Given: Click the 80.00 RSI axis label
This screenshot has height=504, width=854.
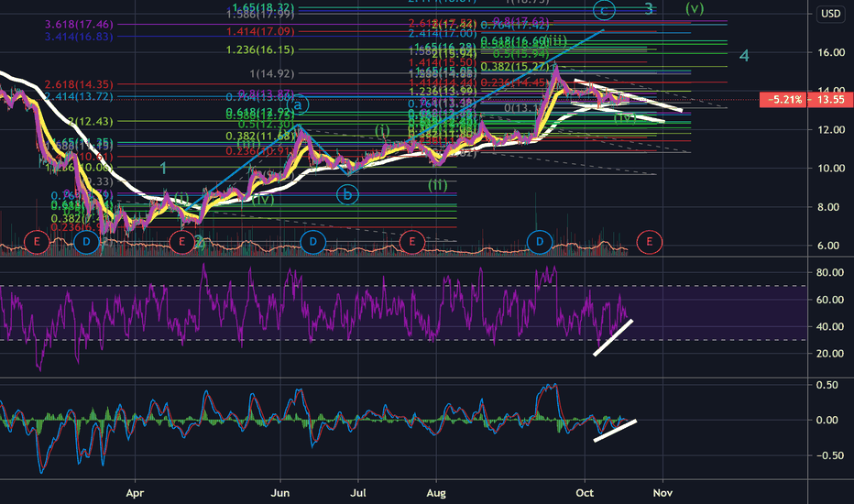Looking at the screenshot, I should click(830, 272).
